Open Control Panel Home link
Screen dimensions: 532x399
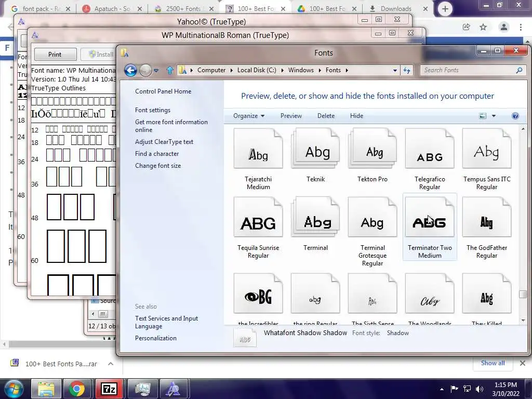[163, 91]
